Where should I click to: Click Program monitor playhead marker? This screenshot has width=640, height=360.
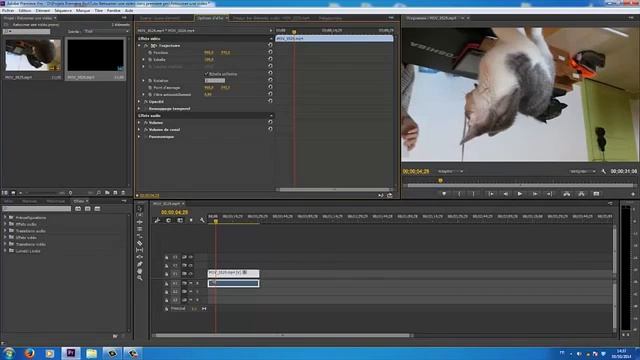(440, 180)
